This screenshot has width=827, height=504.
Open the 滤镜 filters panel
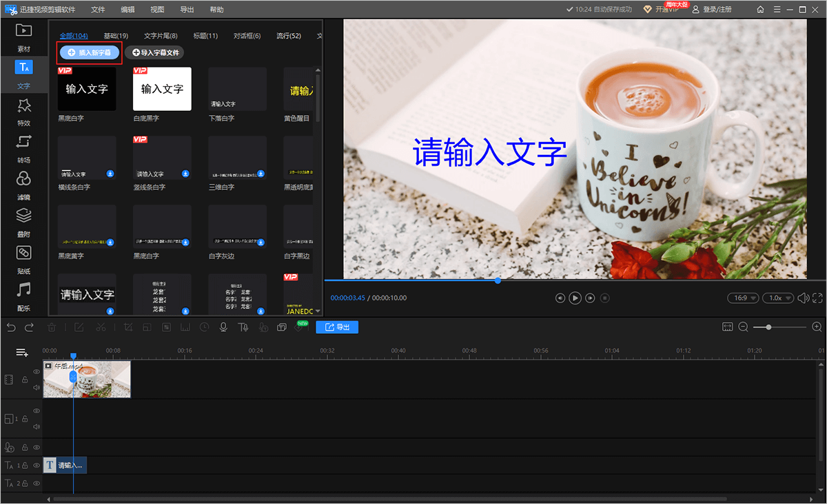point(23,184)
